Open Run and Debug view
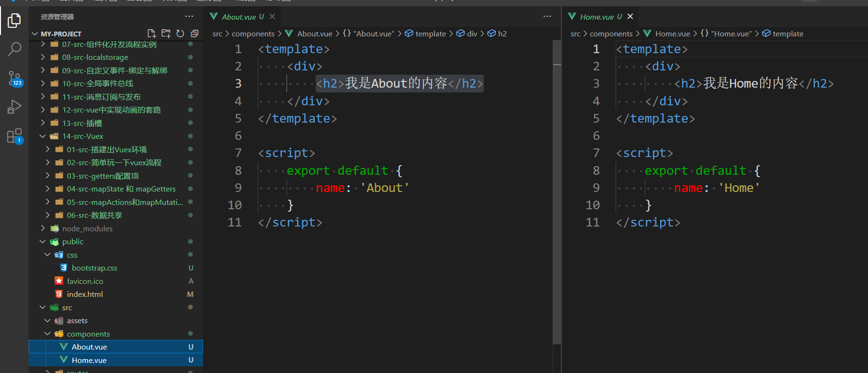The height and width of the screenshot is (373, 868). [14, 107]
